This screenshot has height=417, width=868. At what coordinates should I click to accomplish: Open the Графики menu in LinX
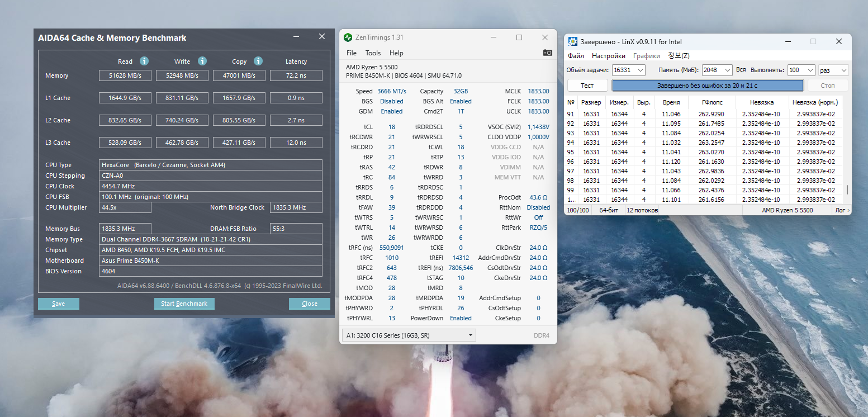click(647, 56)
